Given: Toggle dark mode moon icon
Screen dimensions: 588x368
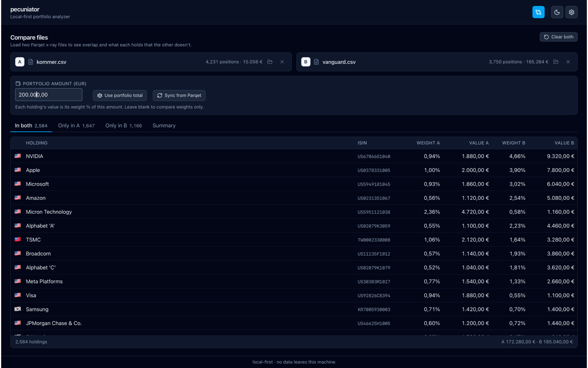Looking at the screenshot, I should 557,12.
